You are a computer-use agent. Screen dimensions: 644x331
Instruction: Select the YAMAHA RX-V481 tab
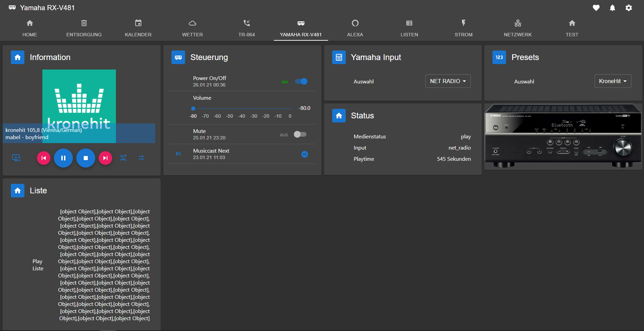tap(301, 28)
